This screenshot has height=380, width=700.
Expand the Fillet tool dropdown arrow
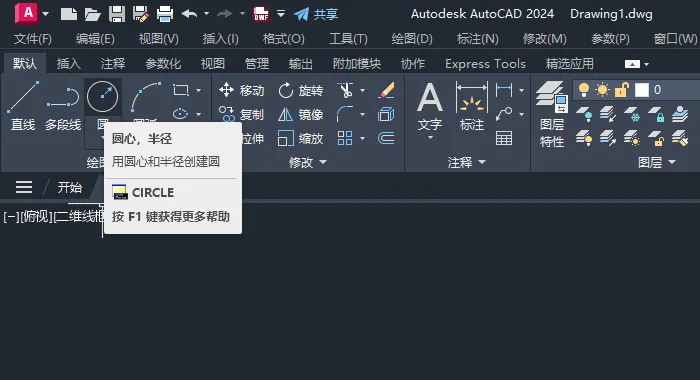point(362,114)
